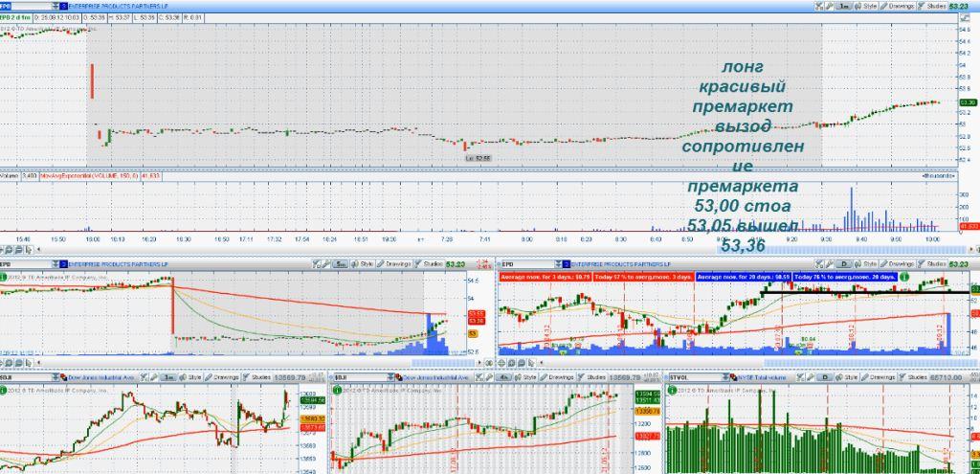Expand symbol dropdown arrow on top EPD chart

click(x=56, y=6)
